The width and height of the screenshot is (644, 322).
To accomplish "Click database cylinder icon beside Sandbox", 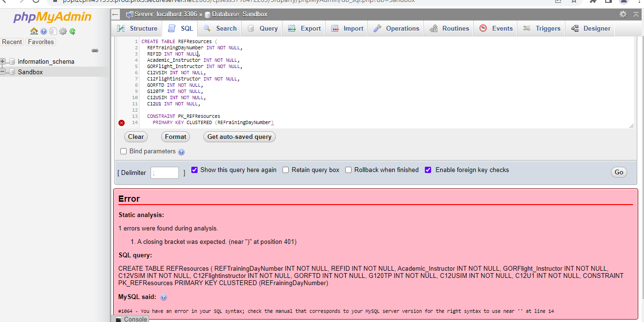I will click(x=12, y=72).
